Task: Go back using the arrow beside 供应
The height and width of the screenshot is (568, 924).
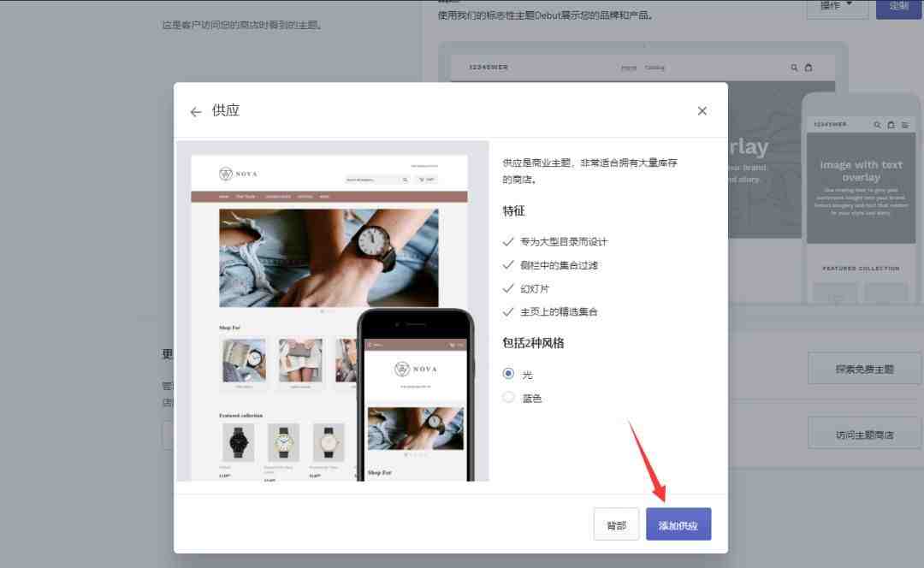Action: click(x=196, y=111)
